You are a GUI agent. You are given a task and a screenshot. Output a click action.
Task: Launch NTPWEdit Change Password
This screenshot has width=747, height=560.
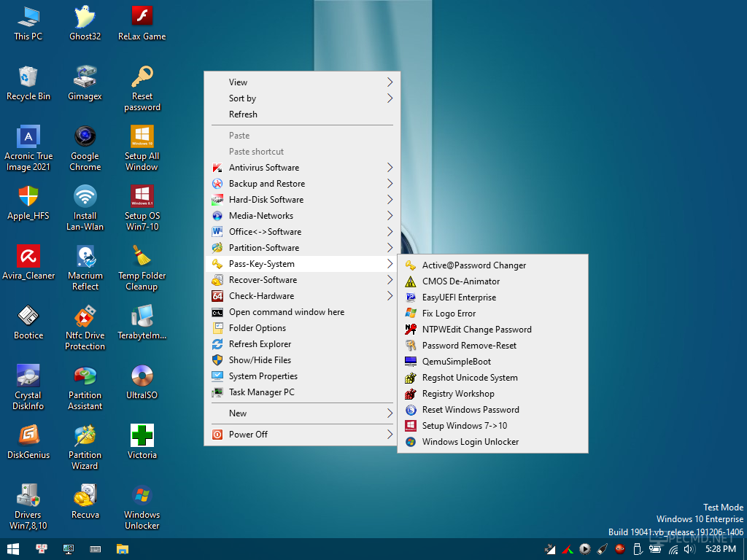(492, 330)
